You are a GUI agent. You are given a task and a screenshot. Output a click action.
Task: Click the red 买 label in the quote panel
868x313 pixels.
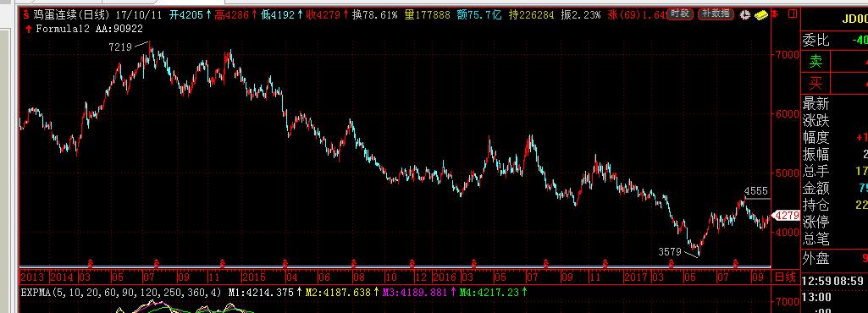[x=816, y=84]
